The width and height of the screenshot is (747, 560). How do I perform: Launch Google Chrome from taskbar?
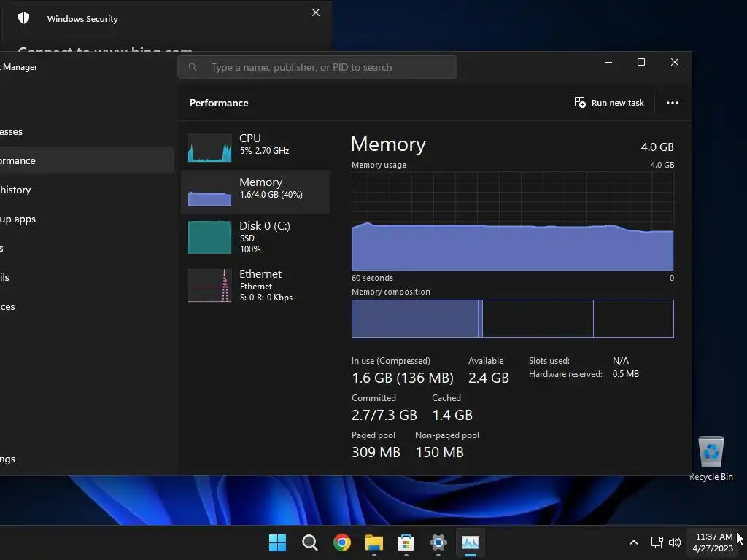[342, 542]
